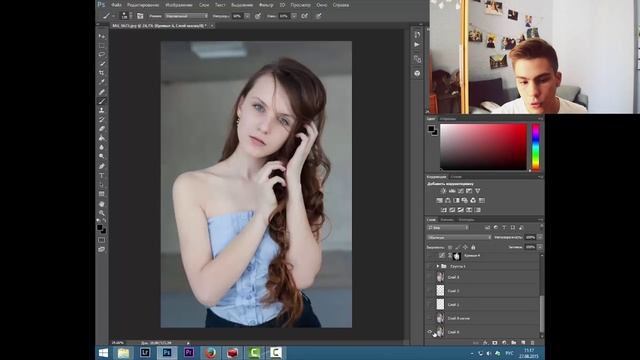Select the Pen tool

(x=102, y=166)
